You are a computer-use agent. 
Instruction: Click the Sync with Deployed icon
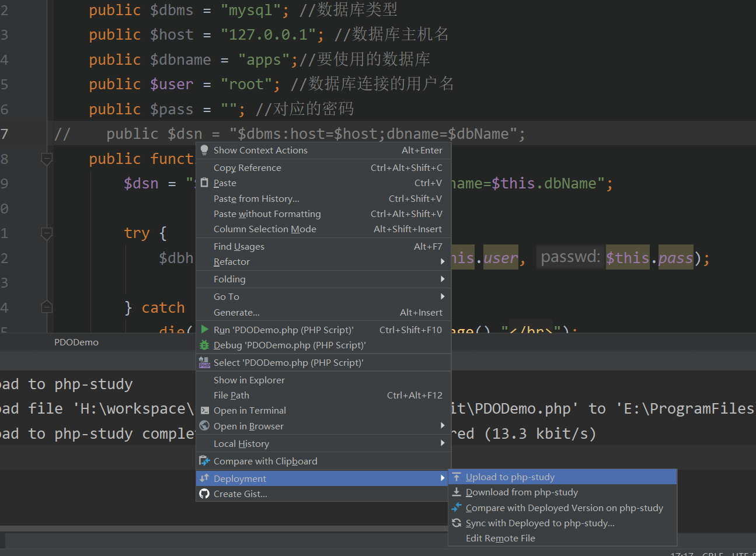pyautogui.click(x=457, y=523)
